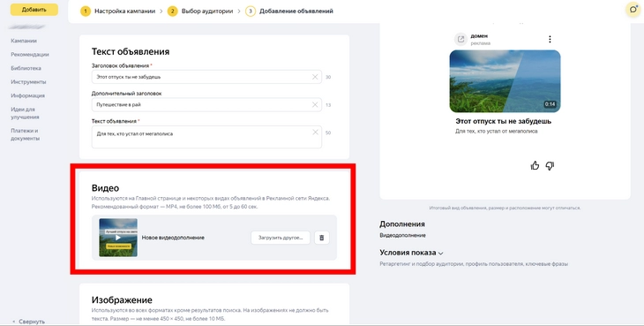Expand the Условия показа section

pos(411,253)
